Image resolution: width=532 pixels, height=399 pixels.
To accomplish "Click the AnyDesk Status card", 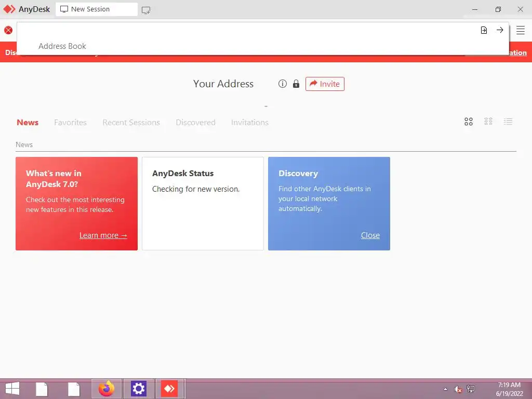I will pyautogui.click(x=203, y=204).
